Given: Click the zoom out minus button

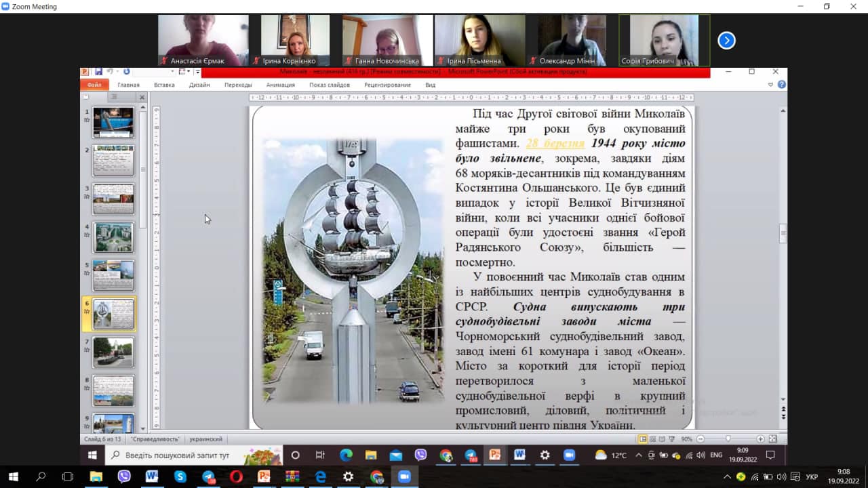Looking at the screenshot, I should click(x=701, y=439).
